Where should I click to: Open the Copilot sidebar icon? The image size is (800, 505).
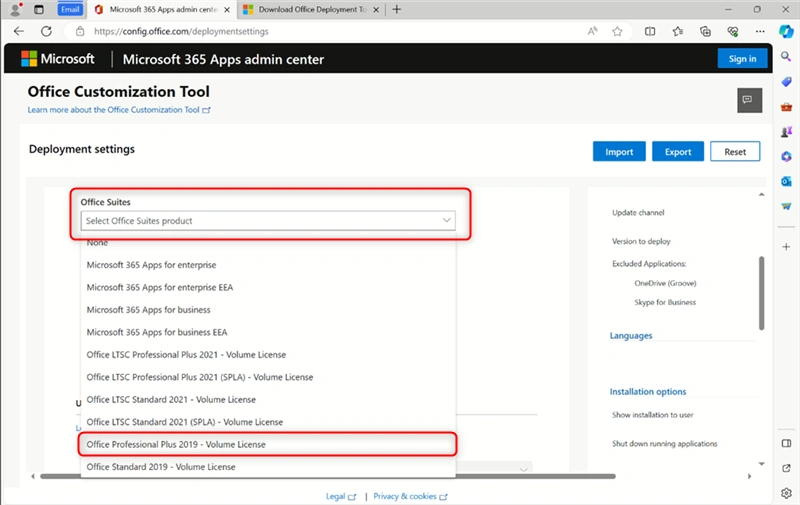click(786, 31)
